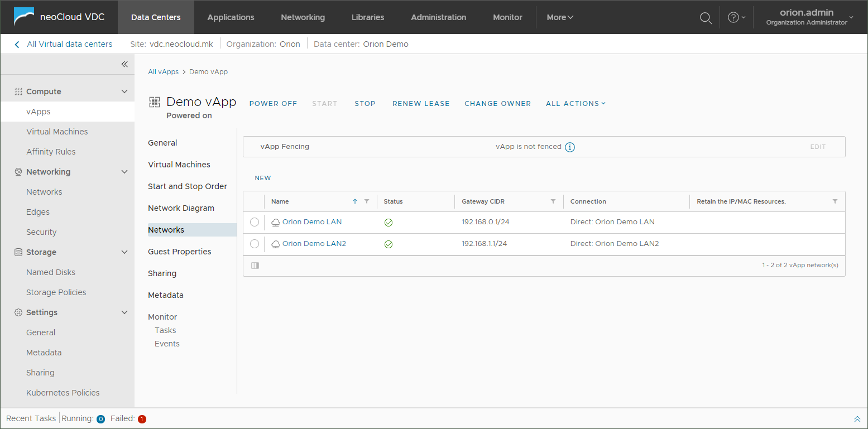
Task: Open Affinity Rules in the sidebar
Action: pos(51,152)
